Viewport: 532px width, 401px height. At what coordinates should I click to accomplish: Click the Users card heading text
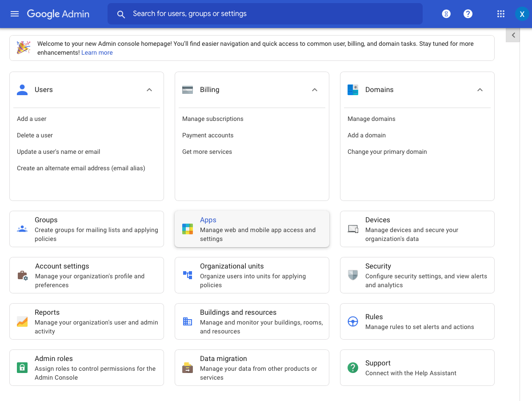[44, 89]
